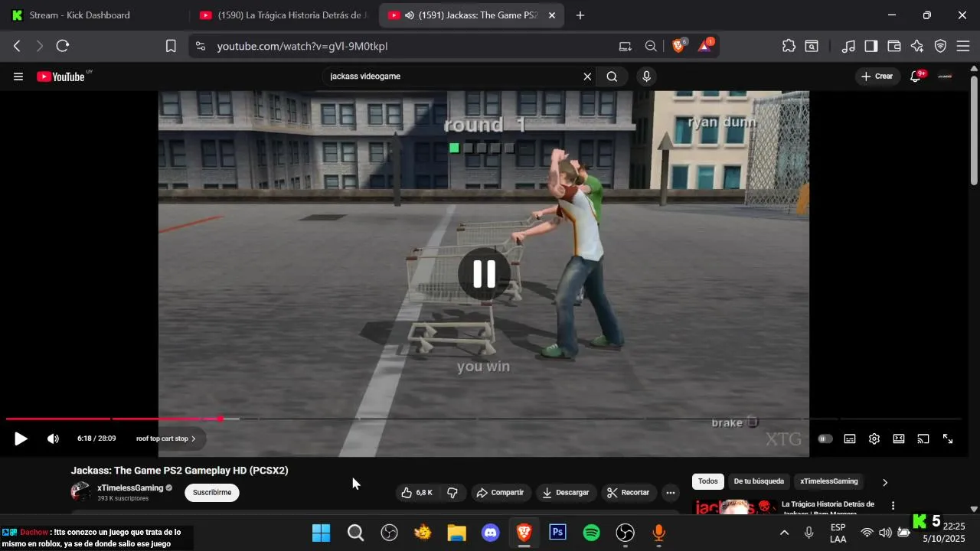Image resolution: width=980 pixels, height=551 pixels.
Task: Select the Todos filter chip
Action: coord(708,481)
